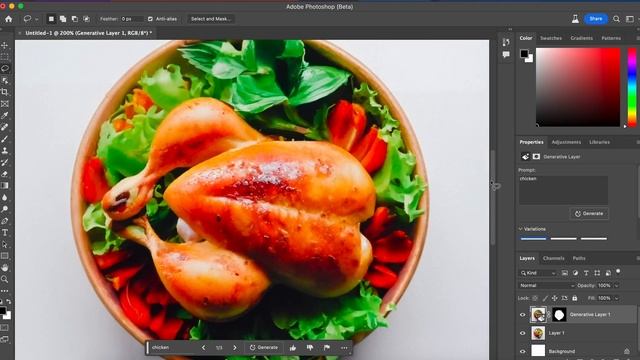Toggle Lock position in Layers panel
Screen dimensions: 640x360
pyautogui.click(x=555, y=298)
